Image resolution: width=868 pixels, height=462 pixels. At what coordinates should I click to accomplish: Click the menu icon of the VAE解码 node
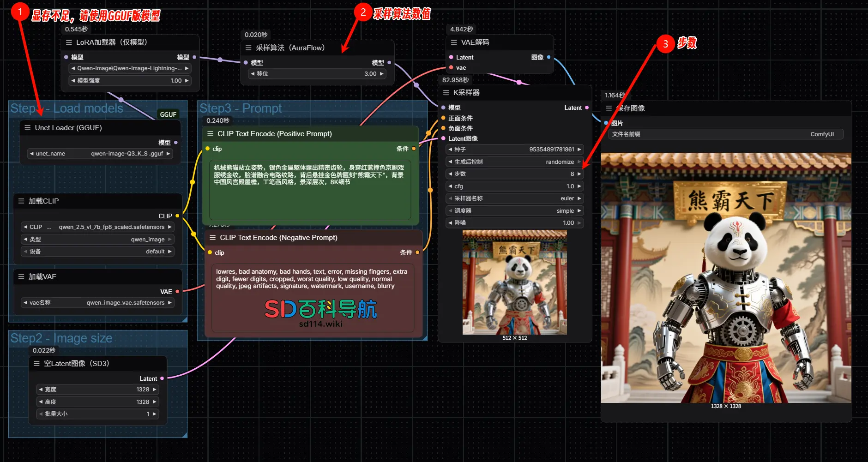tap(454, 42)
